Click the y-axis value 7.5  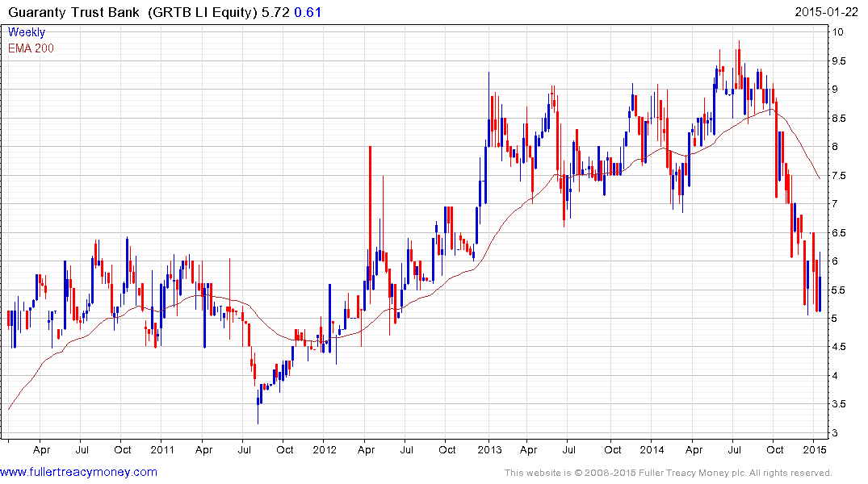coord(839,175)
